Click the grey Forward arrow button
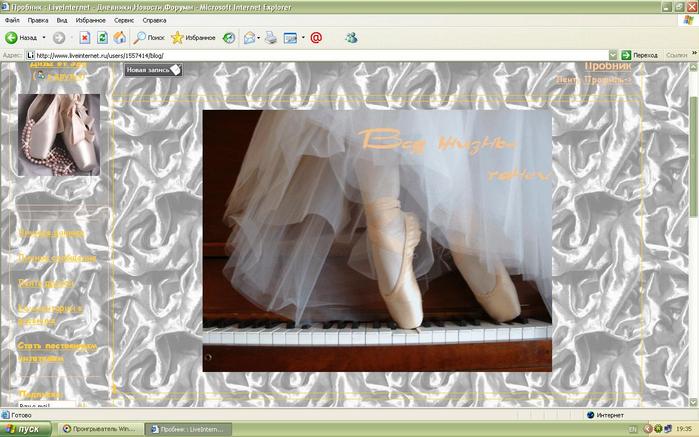Screen dimensions: 699x437 pyautogui.click(x=59, y=38)
